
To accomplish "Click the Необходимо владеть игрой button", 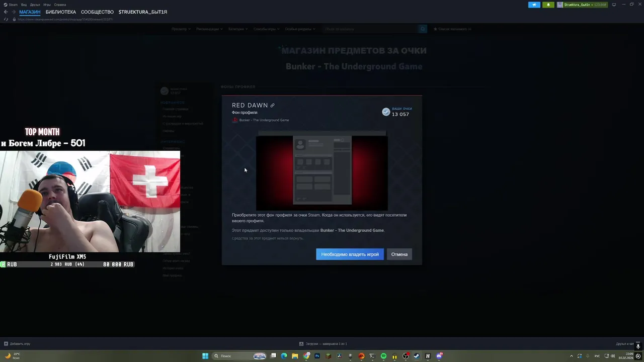I will [350, 254].
